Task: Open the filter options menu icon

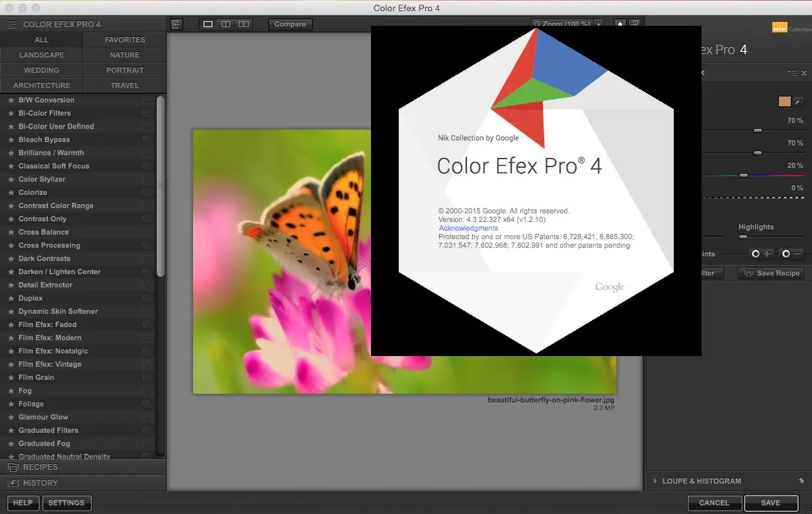Action: point(792,73)
